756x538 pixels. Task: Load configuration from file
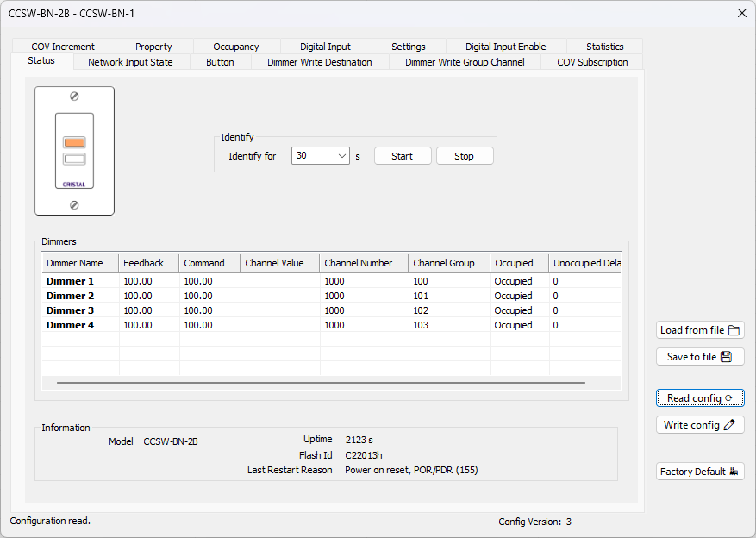(x=700, y=330)
